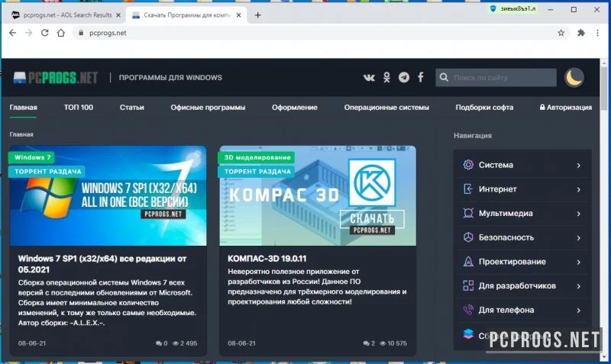This screenshot has height=364, width=611.
Task: Open the extensions puzzle icon
Action: coord(581,33)
